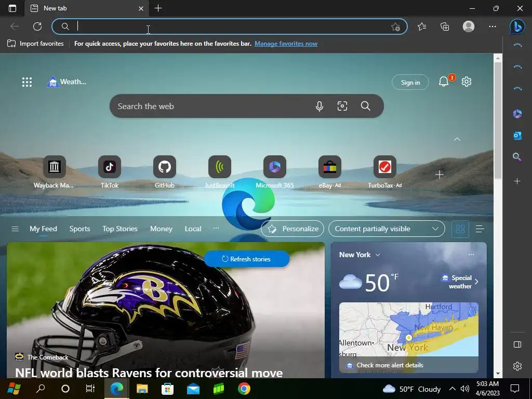532x399 pixels.
Task: Switch feed to list view
Action: tap(480, 229)
